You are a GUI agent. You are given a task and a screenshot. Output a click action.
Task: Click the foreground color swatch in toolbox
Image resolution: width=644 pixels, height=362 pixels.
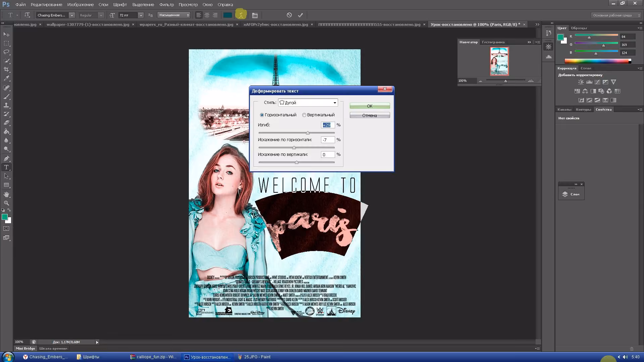[5, 217]
